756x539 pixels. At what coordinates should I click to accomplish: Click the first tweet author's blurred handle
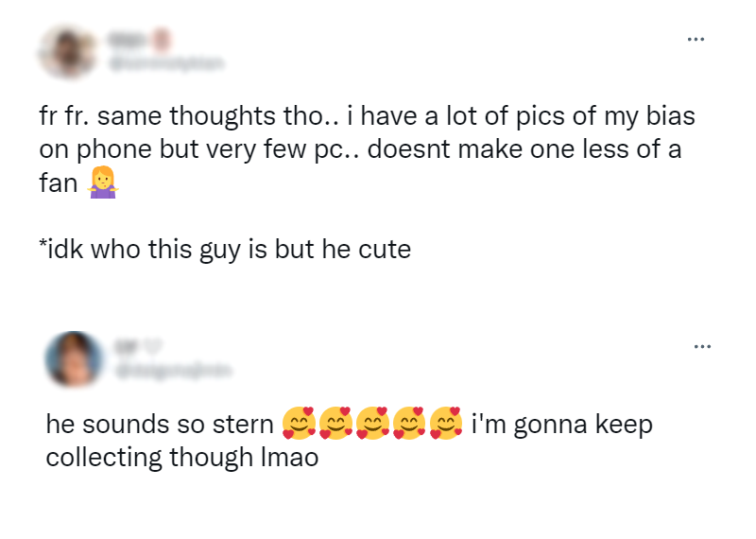167,62
